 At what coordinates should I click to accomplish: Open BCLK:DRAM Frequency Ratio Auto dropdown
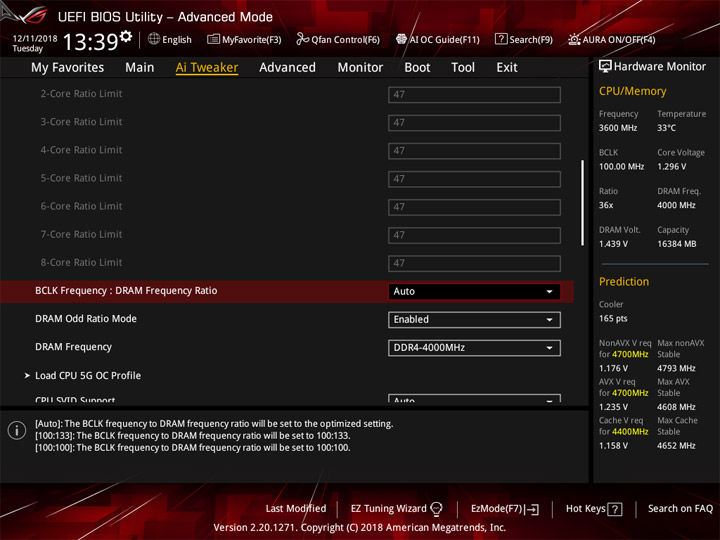474,292
